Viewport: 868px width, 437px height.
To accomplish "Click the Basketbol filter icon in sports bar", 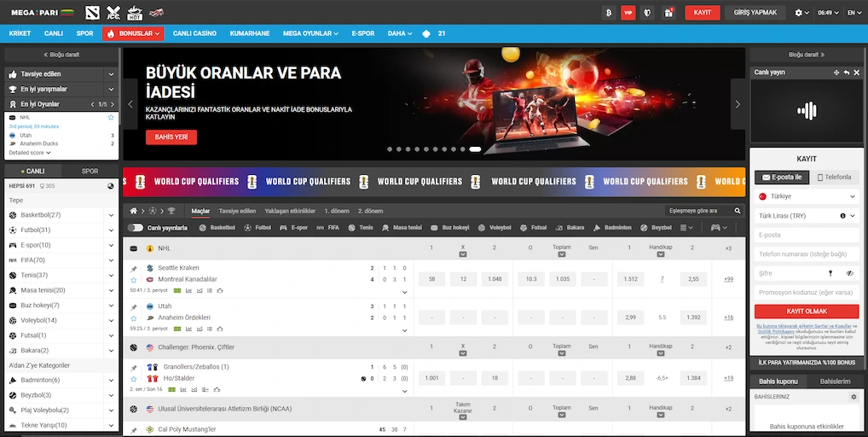I will pos(203,228).
